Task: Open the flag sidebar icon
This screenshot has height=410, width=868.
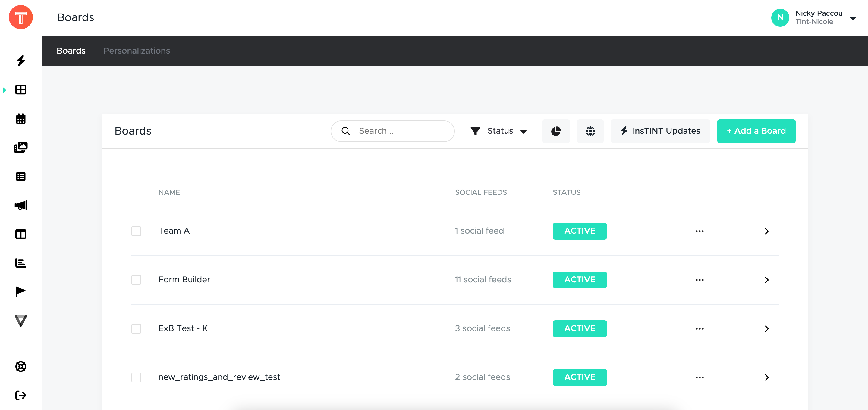Action: [21, 291]
